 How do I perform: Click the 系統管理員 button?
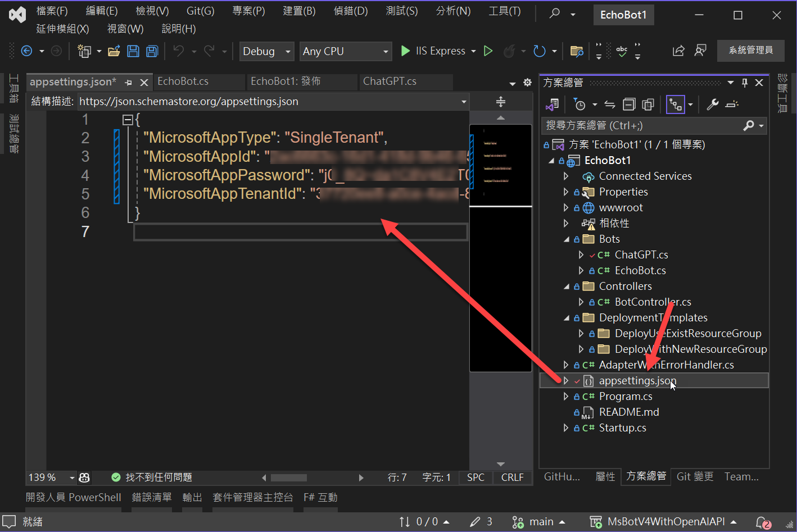(x=751, y=51)
